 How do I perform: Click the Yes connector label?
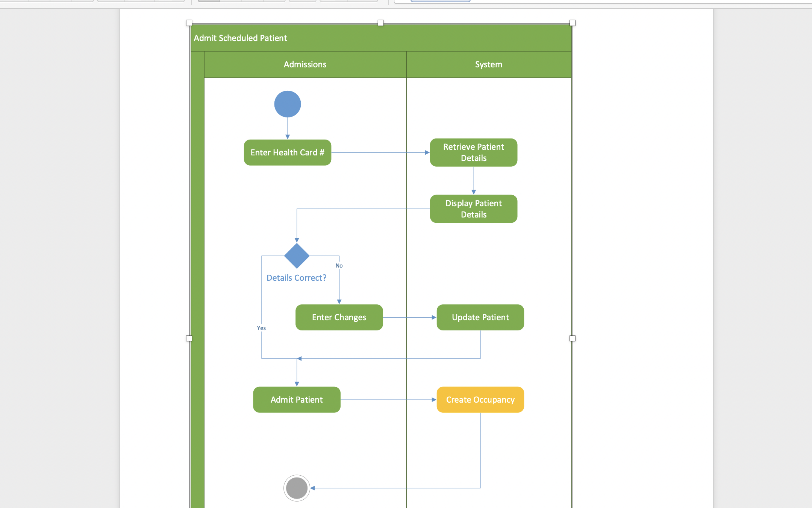(x=261, y=328)
